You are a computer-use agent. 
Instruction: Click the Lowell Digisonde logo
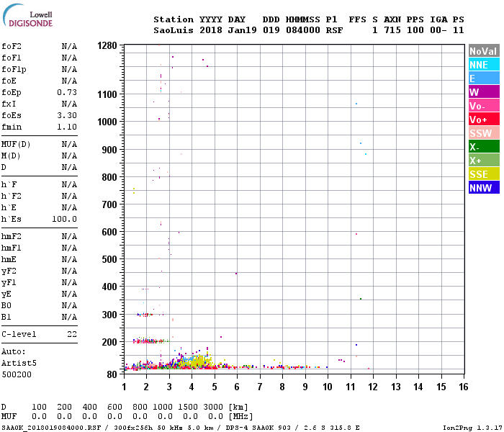pos(27,15)
